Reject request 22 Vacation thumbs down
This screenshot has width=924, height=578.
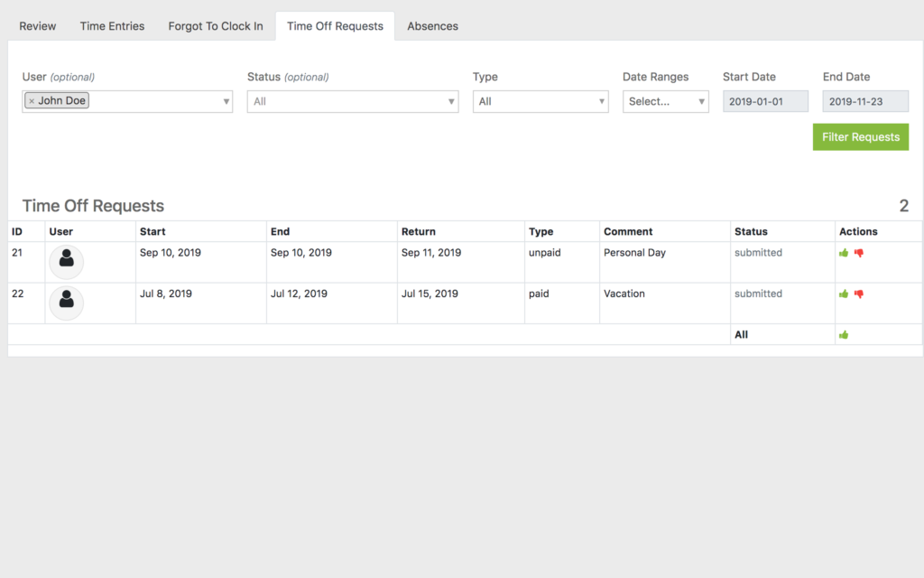coord(859,294)
